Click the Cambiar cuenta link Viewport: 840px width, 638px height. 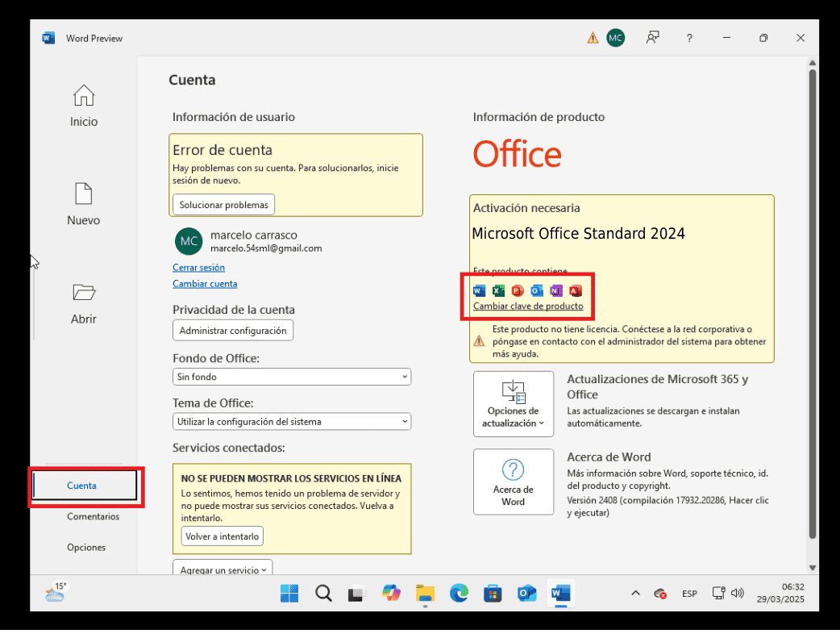[205, 284]
